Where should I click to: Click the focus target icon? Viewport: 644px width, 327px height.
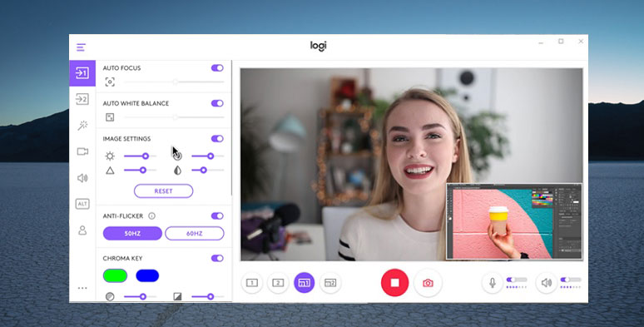110,82
